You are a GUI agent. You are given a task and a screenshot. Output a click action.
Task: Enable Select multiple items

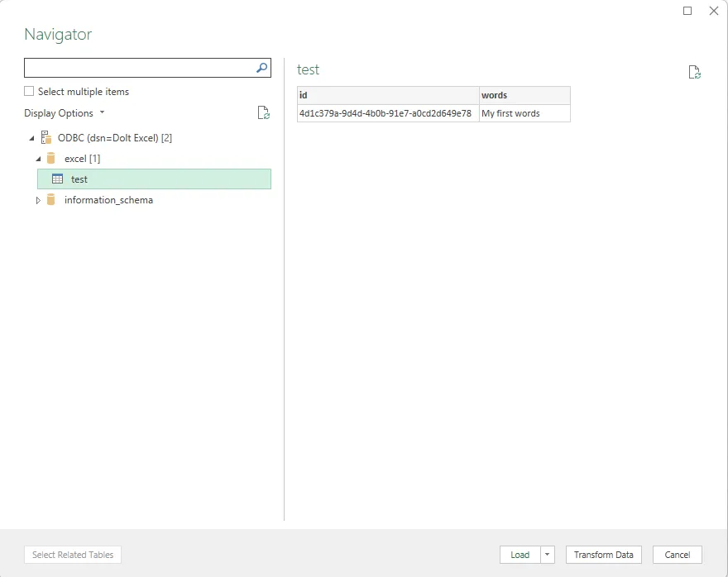pyautogui.click(x=29, y=92)
